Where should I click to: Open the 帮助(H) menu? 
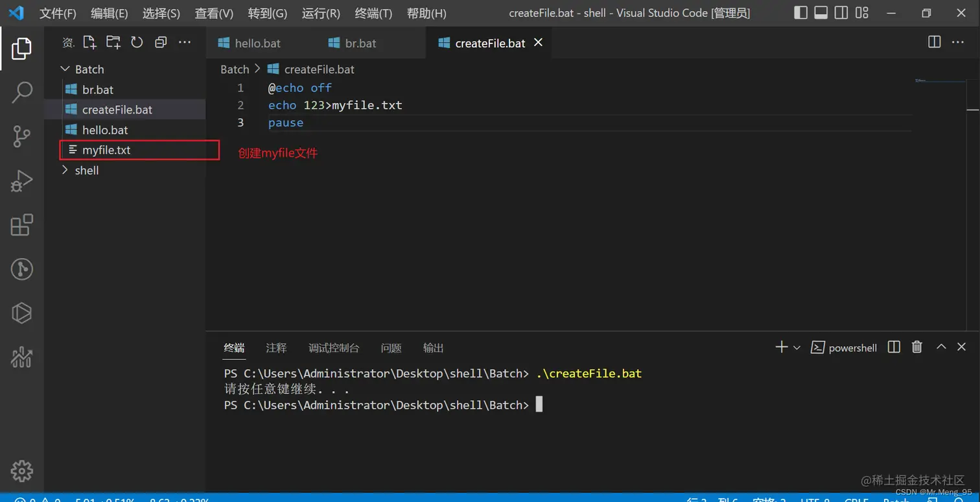point(426,13)
